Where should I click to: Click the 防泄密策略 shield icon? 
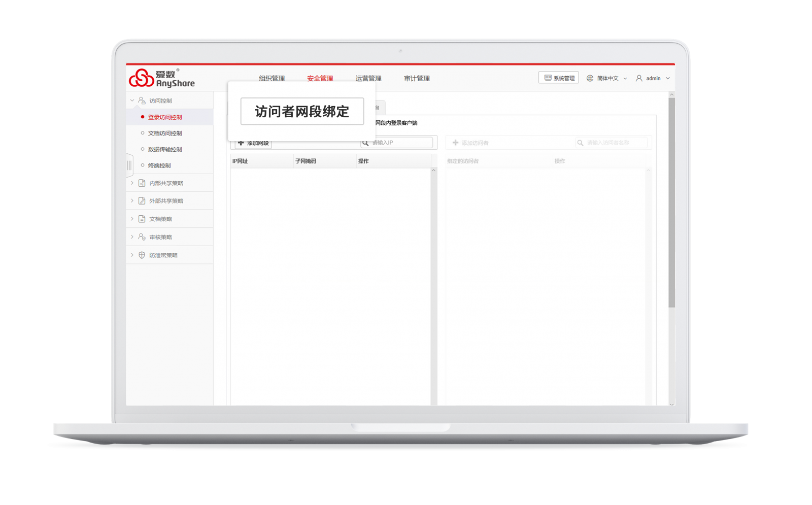[x=142, y=255]
